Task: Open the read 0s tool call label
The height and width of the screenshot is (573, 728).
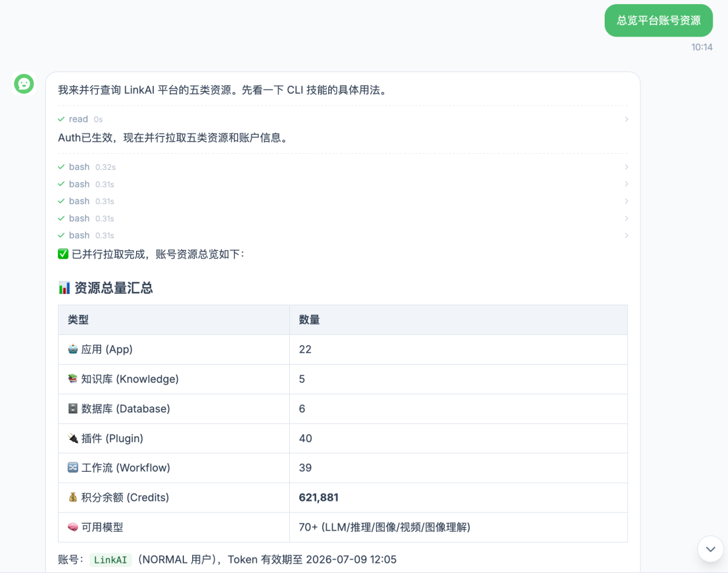Action: coord(86,119)
